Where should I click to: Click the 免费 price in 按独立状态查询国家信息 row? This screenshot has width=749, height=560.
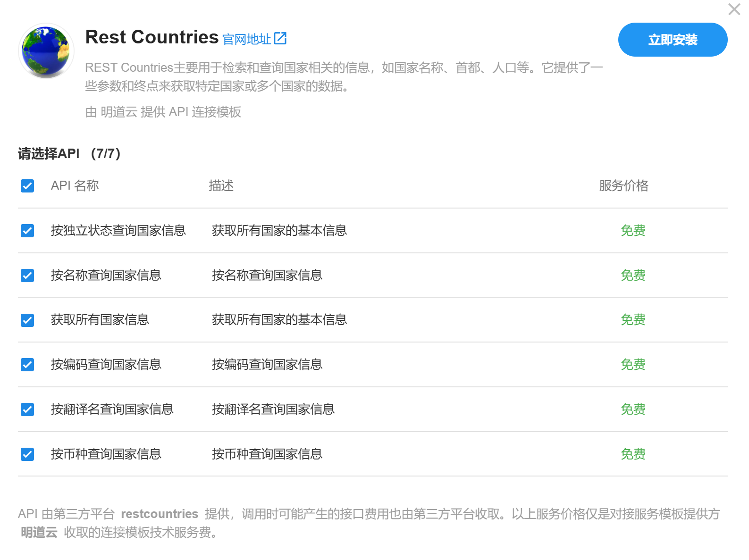(633, 231)
